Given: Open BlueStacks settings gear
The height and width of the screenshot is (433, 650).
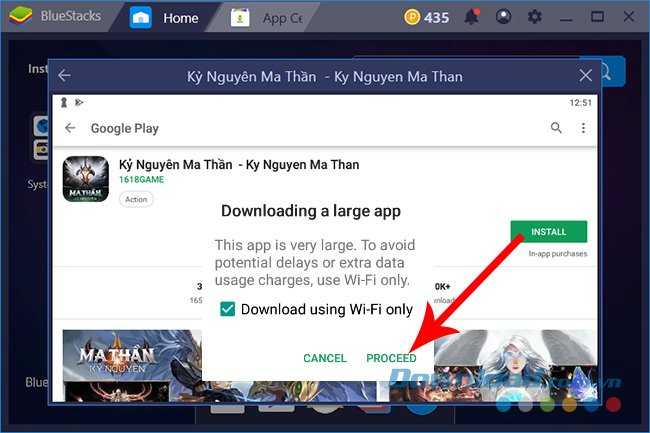Looking at the screenshot, I should coord(534,17).
